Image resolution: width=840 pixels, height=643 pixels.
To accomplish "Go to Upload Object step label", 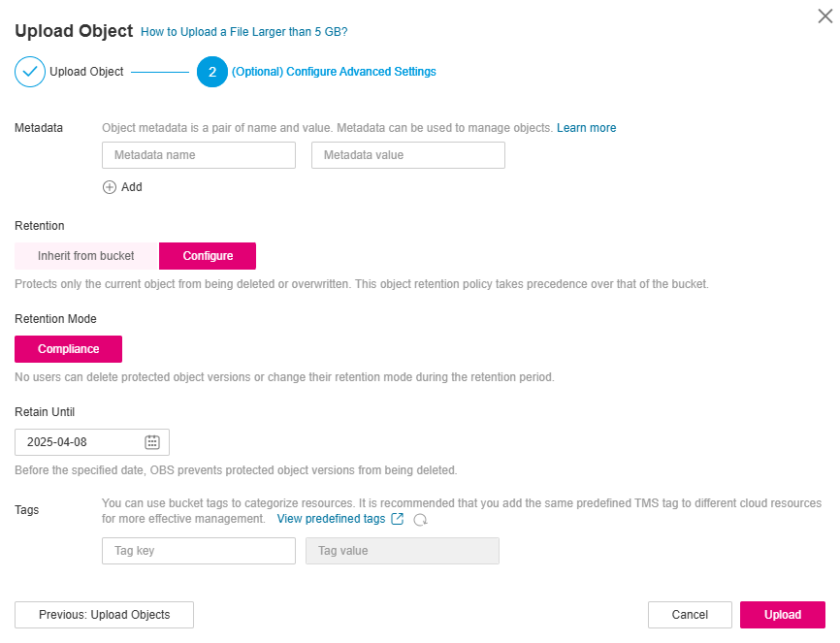I will [x=86, y=72].
